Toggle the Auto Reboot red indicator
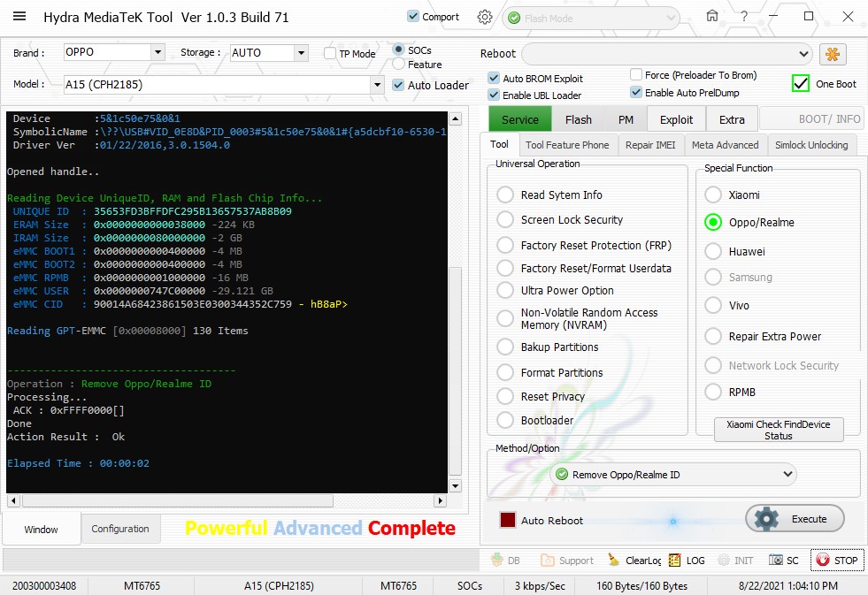The width and height of the screenshot is (868, 595). click(x=508, y=521)
